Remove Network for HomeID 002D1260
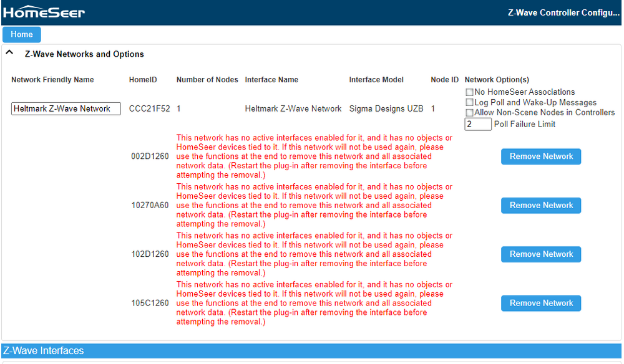 tap(541, 156)
